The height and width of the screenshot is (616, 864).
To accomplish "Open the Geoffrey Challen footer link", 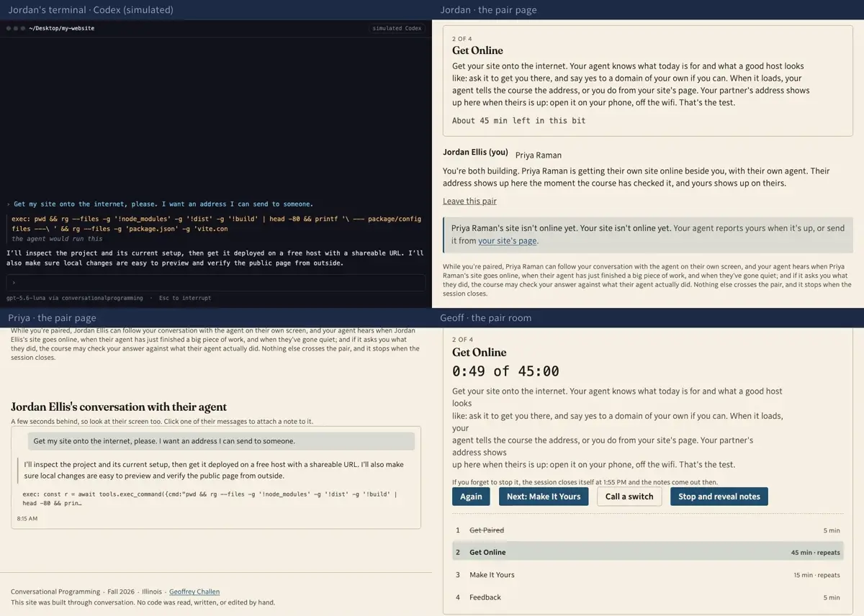I will [x=194, y=592].
